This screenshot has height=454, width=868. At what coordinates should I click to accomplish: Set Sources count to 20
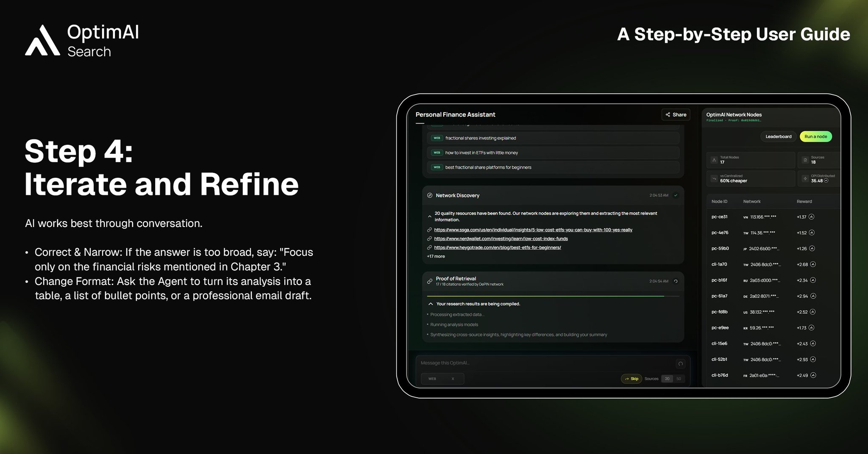pos(667,379)
